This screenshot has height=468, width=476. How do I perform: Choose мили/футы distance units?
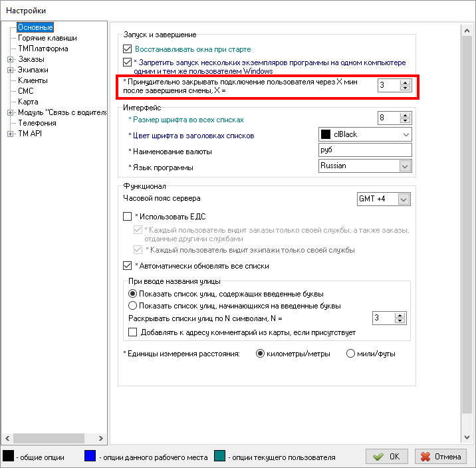(x=350, y=354)
